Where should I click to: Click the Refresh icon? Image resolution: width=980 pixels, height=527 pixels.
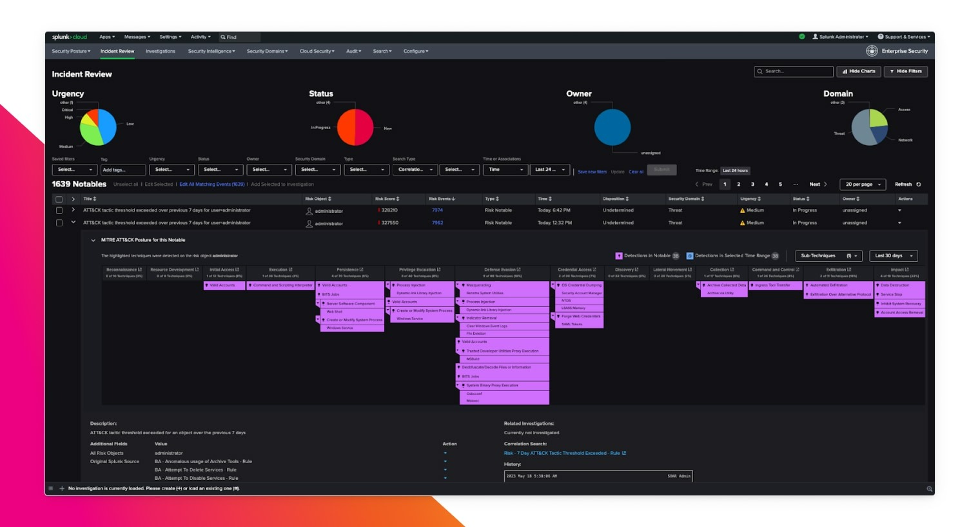click(919, 184)
